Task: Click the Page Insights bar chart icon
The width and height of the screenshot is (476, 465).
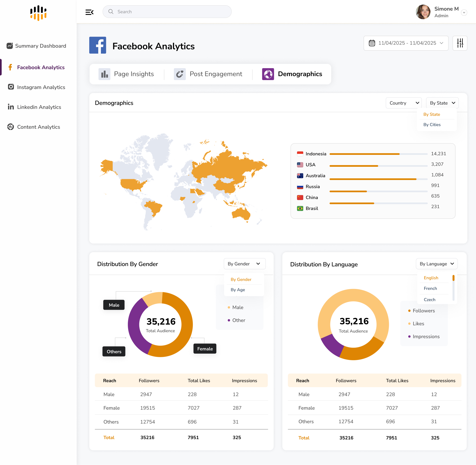Action: click(x=104, y=74)
